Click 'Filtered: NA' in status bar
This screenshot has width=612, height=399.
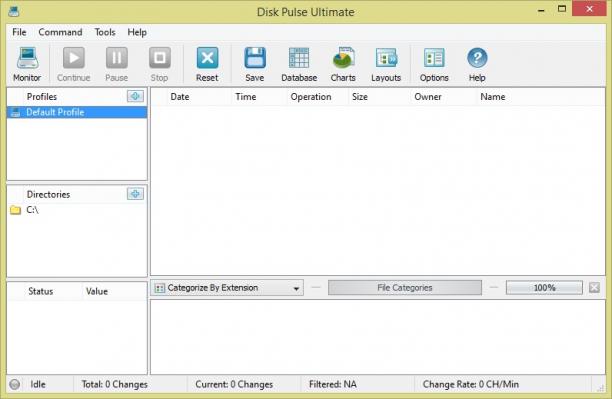tap(333, 385)
